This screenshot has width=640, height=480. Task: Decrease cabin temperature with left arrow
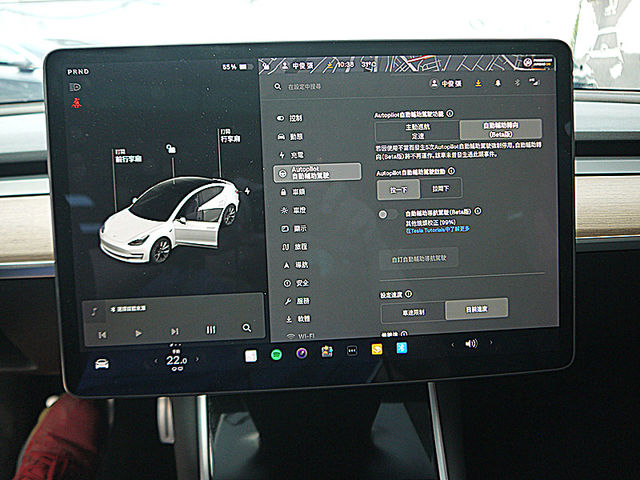pyautogui.click(x=156, y=361)
